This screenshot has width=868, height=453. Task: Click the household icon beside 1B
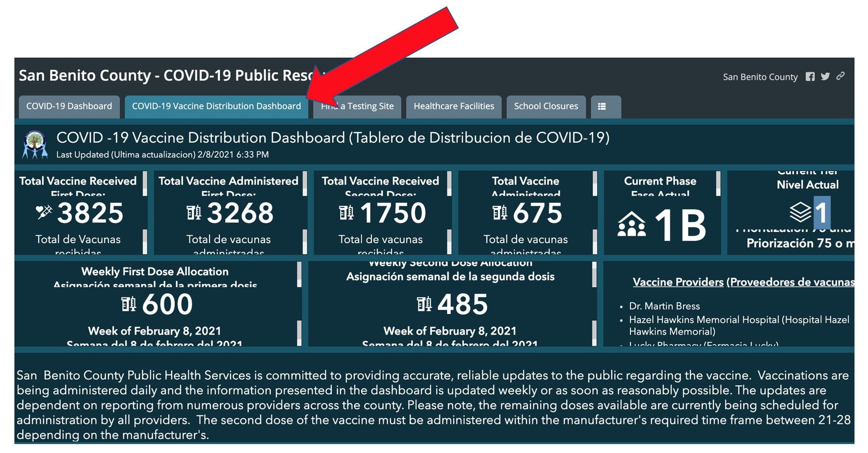point(631,225)
